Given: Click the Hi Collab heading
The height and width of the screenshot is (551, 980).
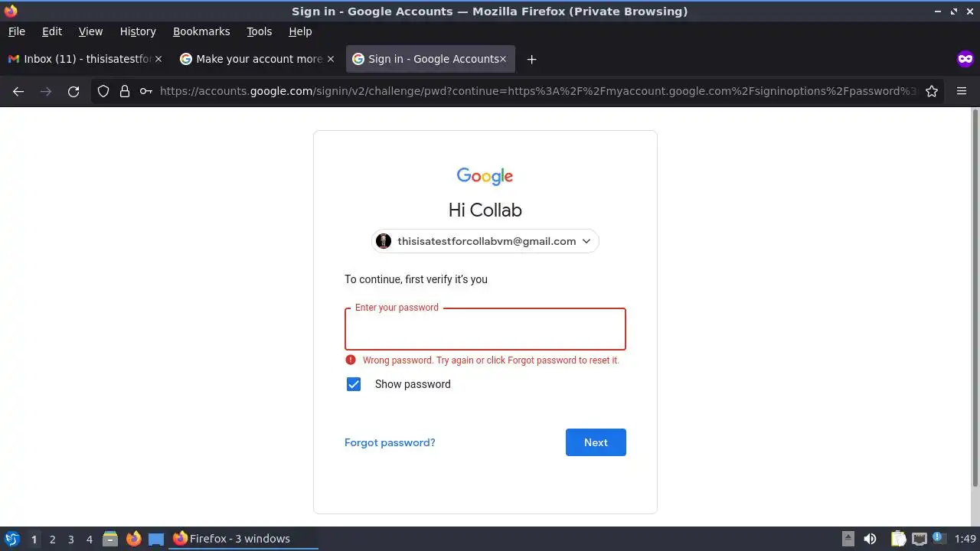Looking at the screenshot, I should (x=485, y=210).
